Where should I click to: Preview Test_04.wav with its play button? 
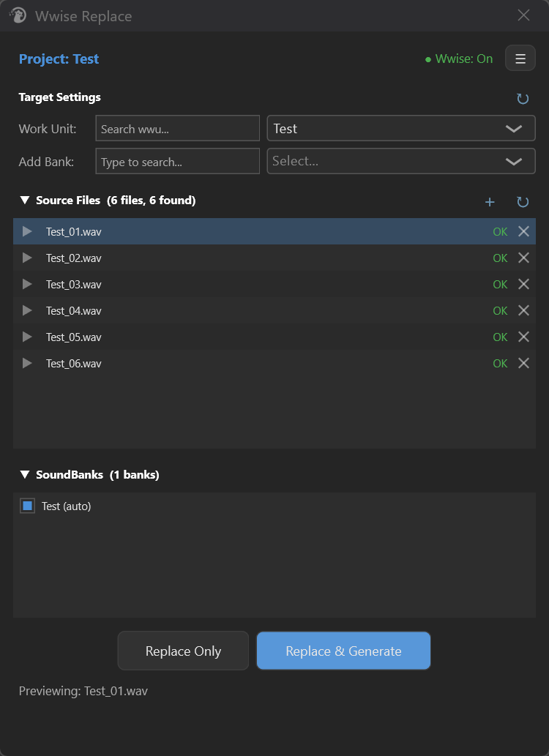coord(27,310)
